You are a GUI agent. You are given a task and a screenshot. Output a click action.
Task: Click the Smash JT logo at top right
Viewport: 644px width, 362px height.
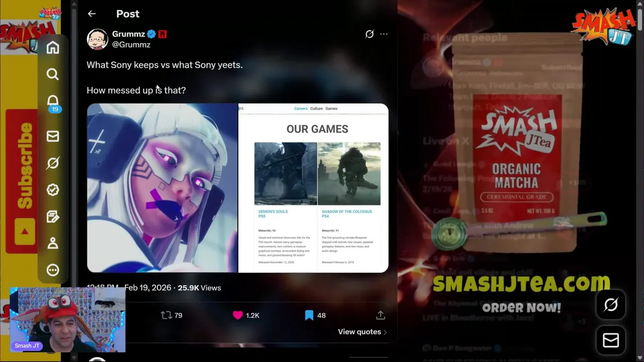(603, 27)
